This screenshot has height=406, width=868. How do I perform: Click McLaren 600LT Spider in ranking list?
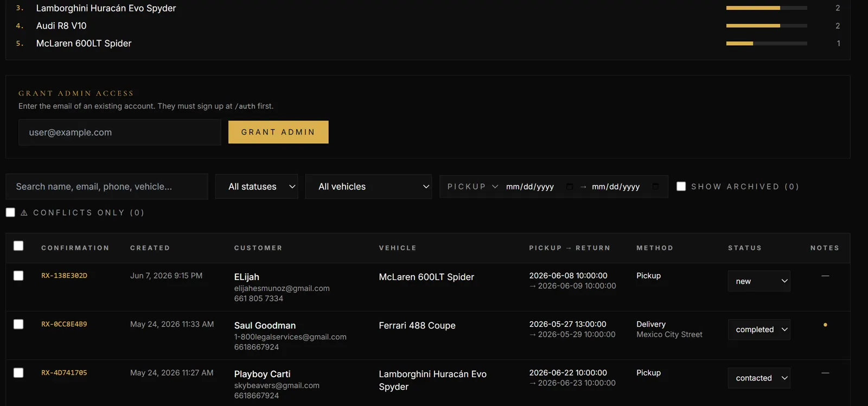coord(84,43)
